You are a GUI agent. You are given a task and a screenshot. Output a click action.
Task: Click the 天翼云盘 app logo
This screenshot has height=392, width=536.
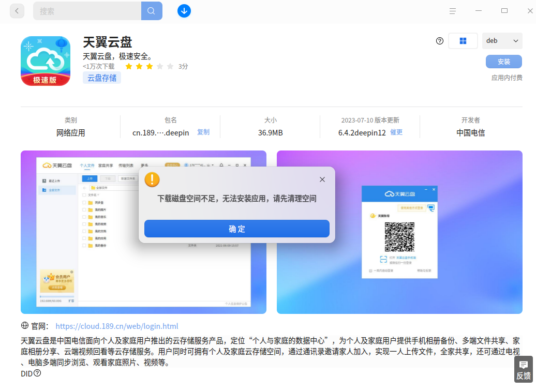click(x=46, y=61)
